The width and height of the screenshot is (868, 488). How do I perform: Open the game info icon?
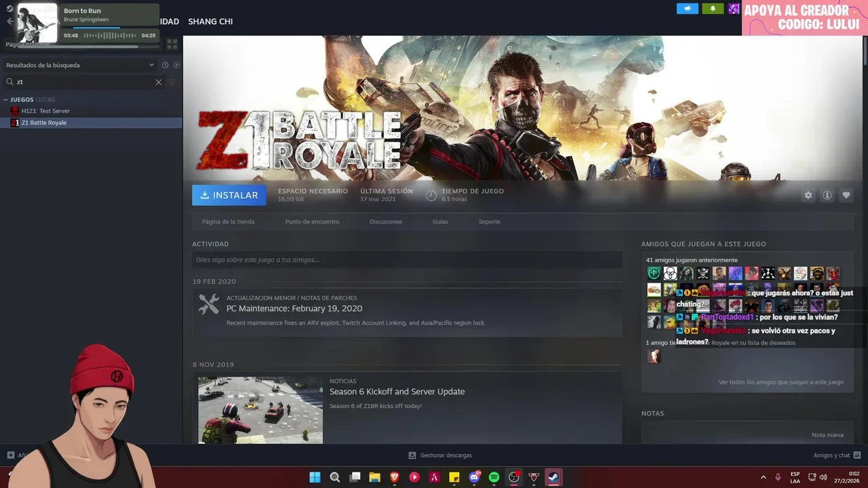pyautogui.click(x=827, y=195)
